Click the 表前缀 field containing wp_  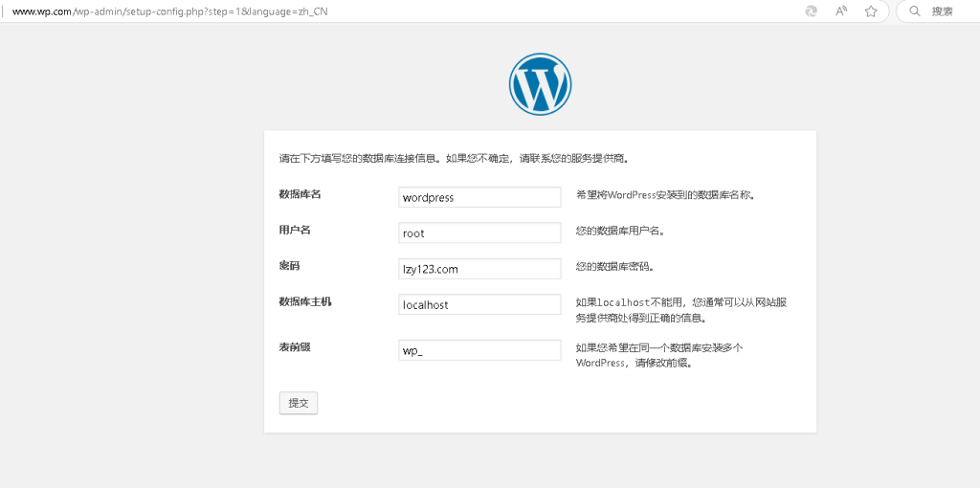click(x=479, y=350)
